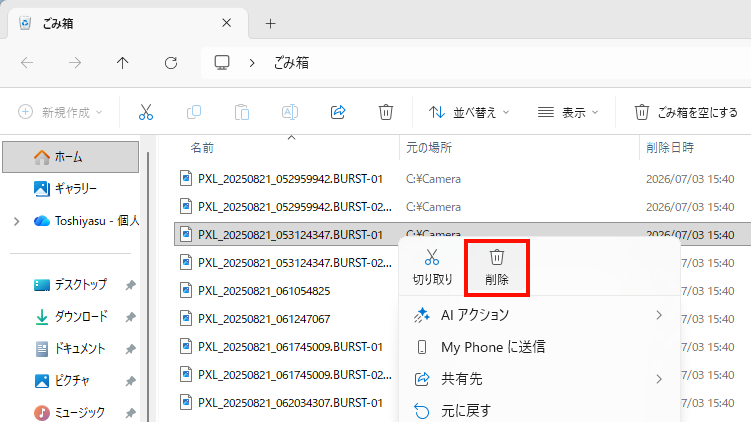Select file PXL_20250821_061745009.BURST-02...
Viewport: 751px width, 422px height.
point(295,375)
